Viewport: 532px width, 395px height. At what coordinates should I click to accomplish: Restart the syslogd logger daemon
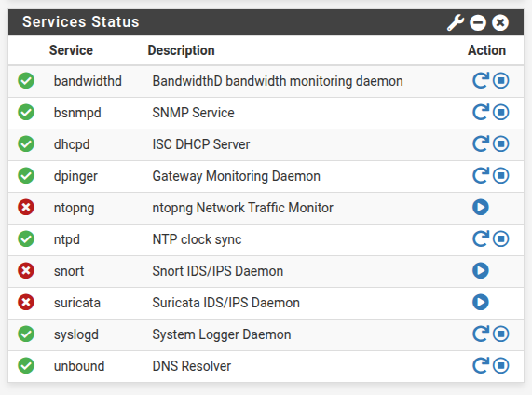coord(481,334)
